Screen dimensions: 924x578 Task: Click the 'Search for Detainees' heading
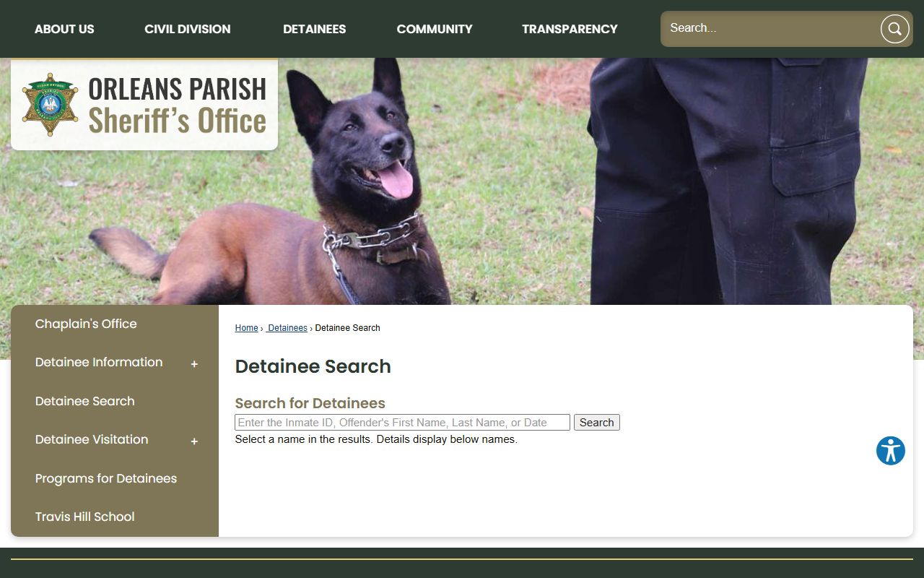pyautogui.click(x=310, y=403)
